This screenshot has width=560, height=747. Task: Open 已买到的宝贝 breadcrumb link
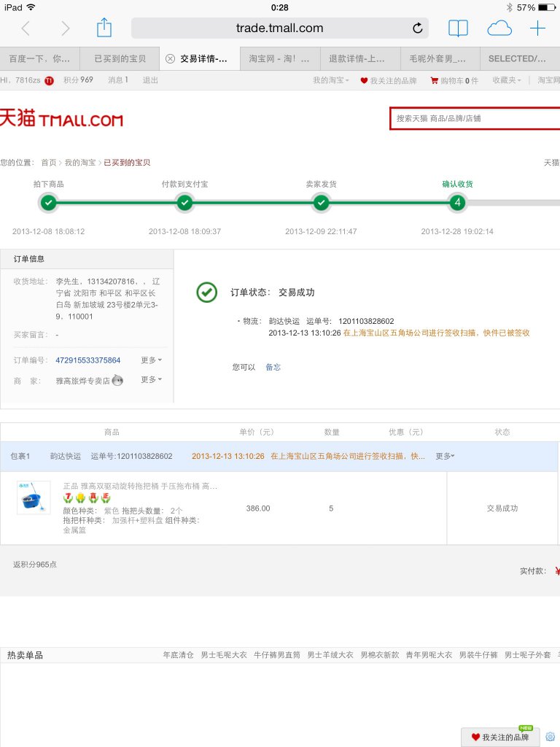(x=127, y=163)
